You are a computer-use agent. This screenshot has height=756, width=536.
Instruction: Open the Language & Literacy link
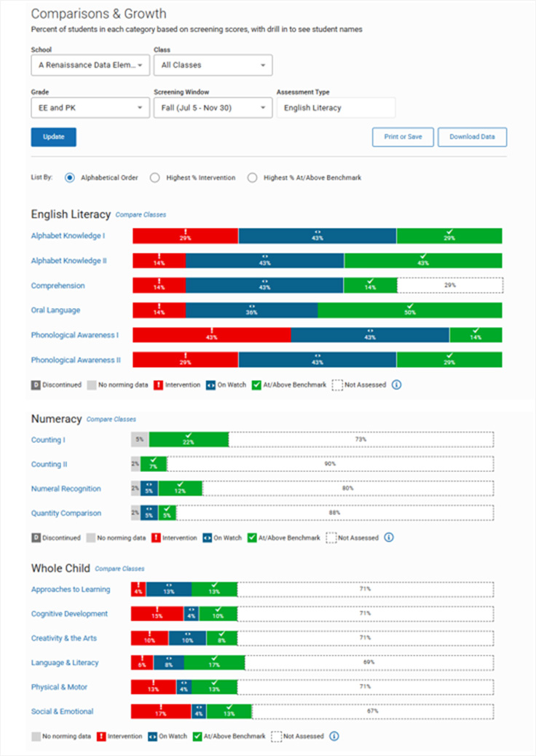tap(65, 663)
